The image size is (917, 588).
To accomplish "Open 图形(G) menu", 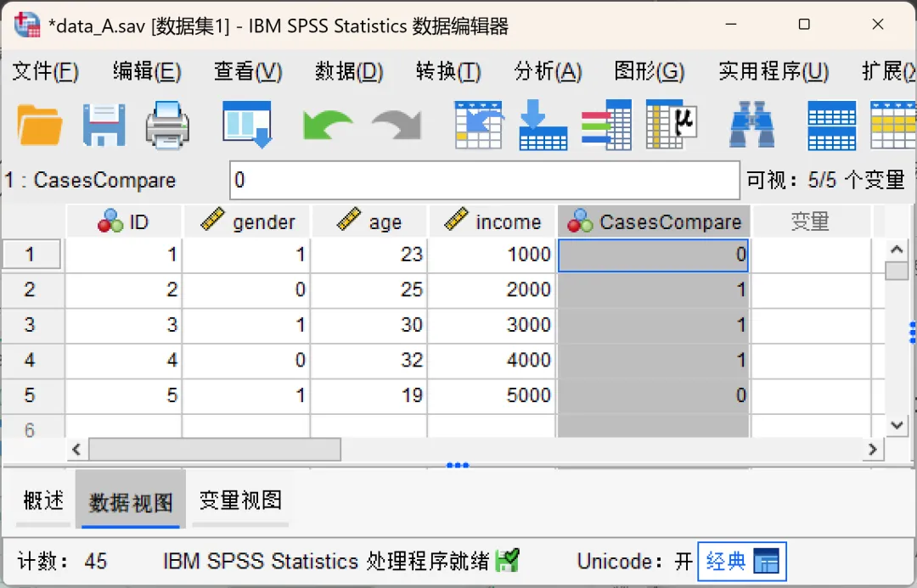I will point(650,71).
